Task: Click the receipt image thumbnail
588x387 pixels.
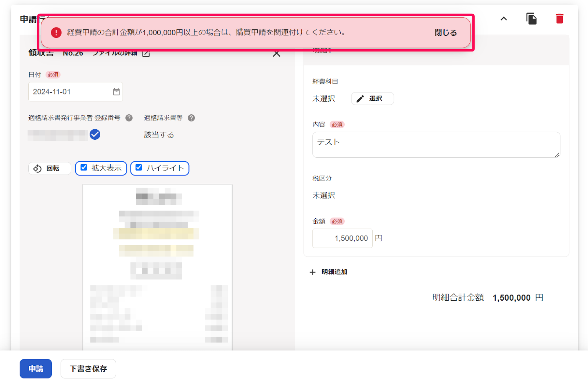Action: click(157, 267)
